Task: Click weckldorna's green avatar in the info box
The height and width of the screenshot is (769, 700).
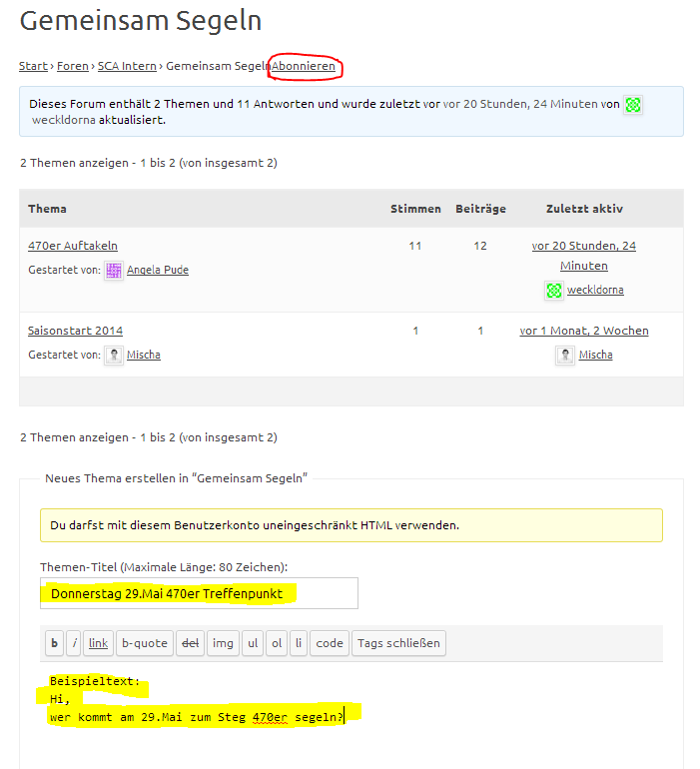Action: (x=633, y=104)
